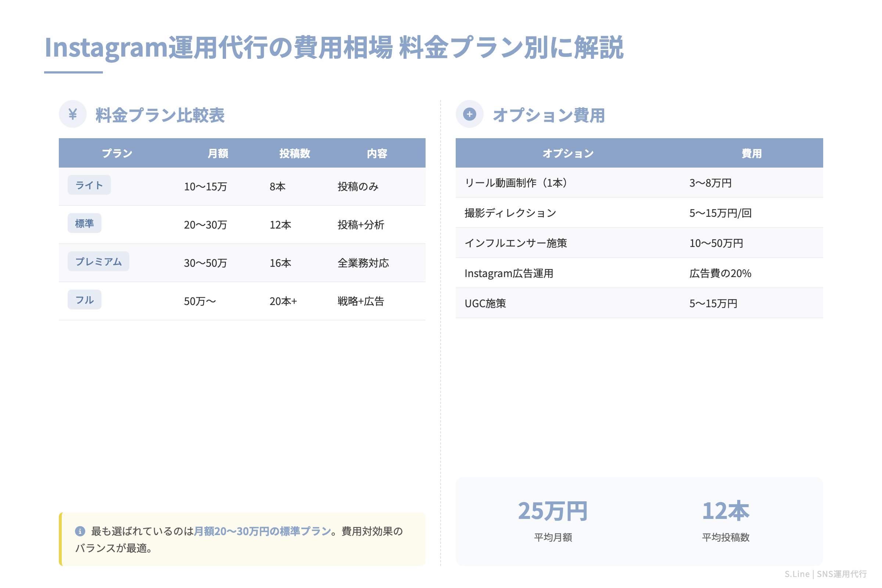Click the ¥ icon next to 料金プラン比較表
Screen dimensions: 882x588
pyautogui.click(x=72, y=114)
